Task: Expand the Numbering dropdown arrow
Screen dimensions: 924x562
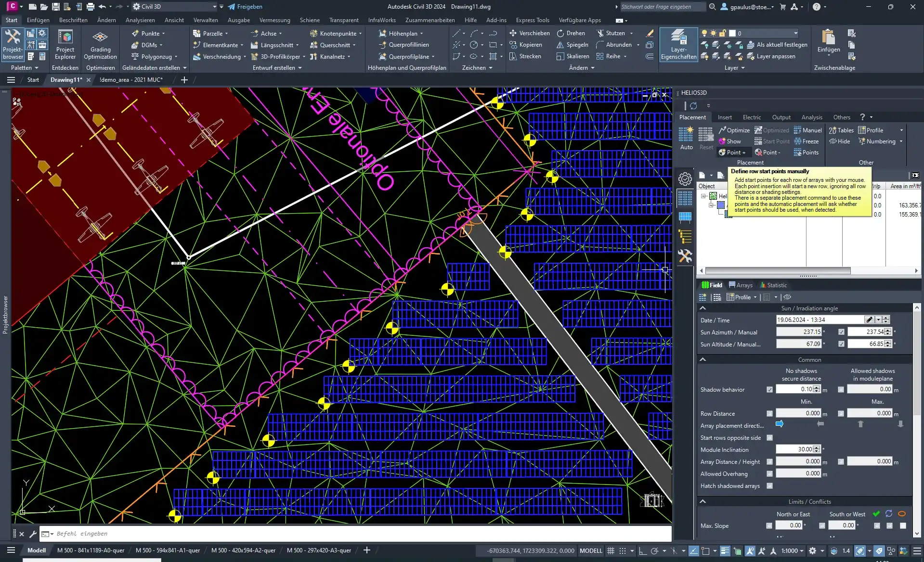Action: pyautogui.click(x=901, y=141)
